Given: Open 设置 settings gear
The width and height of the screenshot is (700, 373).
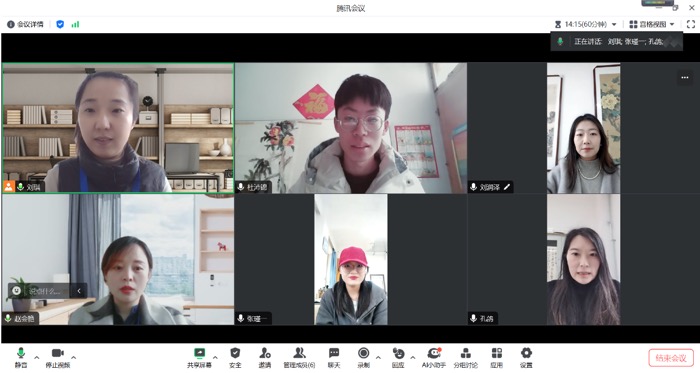Looking at the screenshot, I should coord(526,357).
